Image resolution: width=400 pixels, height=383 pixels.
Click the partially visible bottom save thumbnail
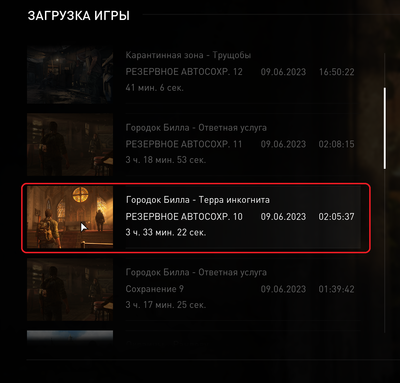pyautogui.click(x=70, y=336)
